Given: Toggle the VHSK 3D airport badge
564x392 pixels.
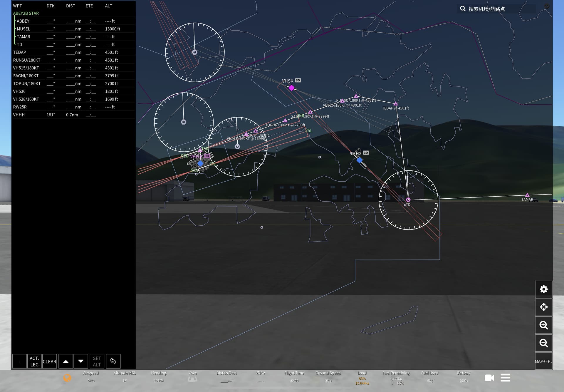Looking at the screenshot, I should pos(298,81).
